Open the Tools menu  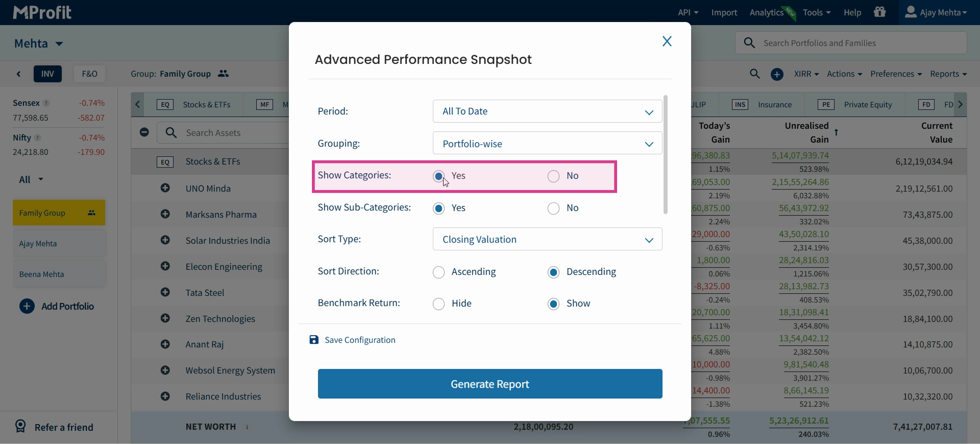pyautogui.click(x=816, y=12)
